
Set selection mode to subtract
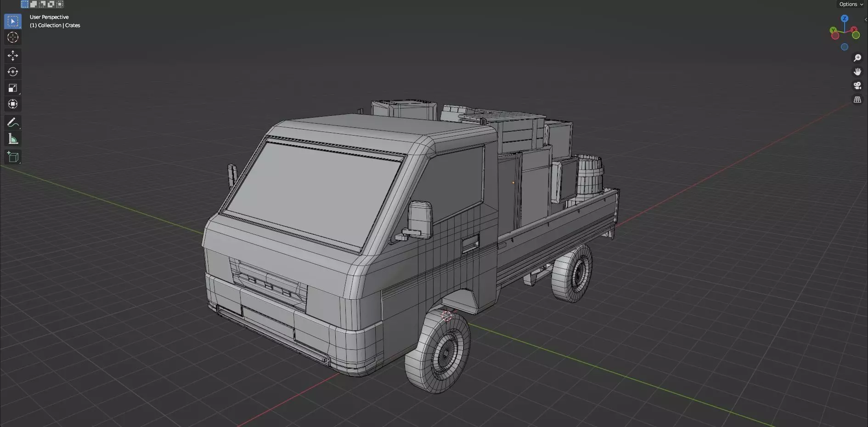(x=42, y=4)
